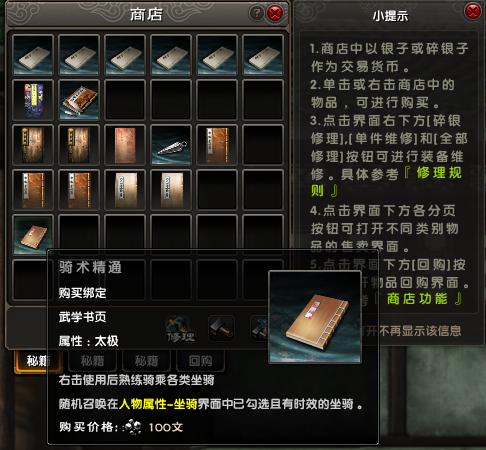Viewport: 486px width, 450px height.
Task: Select the first white manual in top row
Action: click(x=33, y=55)
